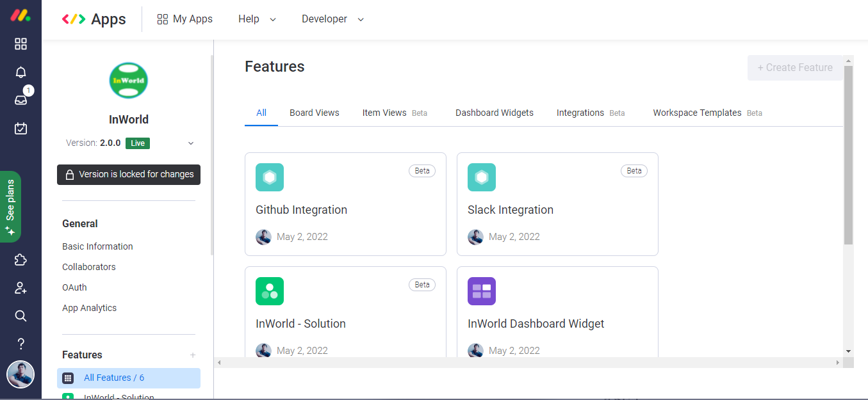The height and width of the screenshot is (400, 868).
Task: Click the All Features grid icon
Action: [68, 378]
